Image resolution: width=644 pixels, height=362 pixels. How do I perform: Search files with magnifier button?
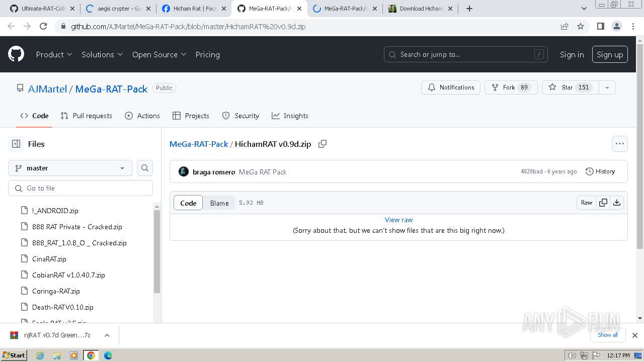point(145,168)
